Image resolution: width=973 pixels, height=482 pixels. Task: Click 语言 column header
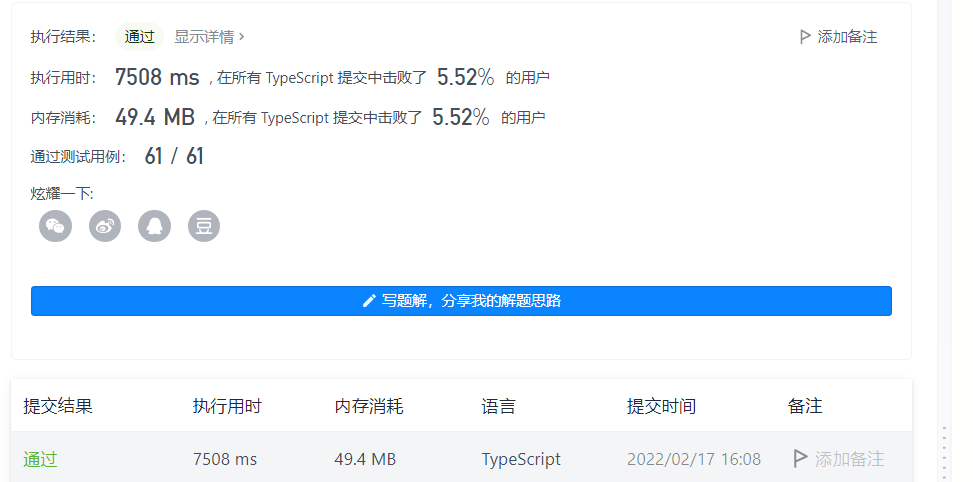(498, 406)
